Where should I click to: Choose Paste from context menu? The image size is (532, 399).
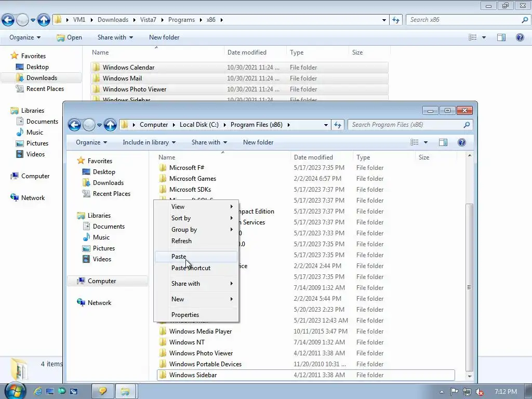196,257
